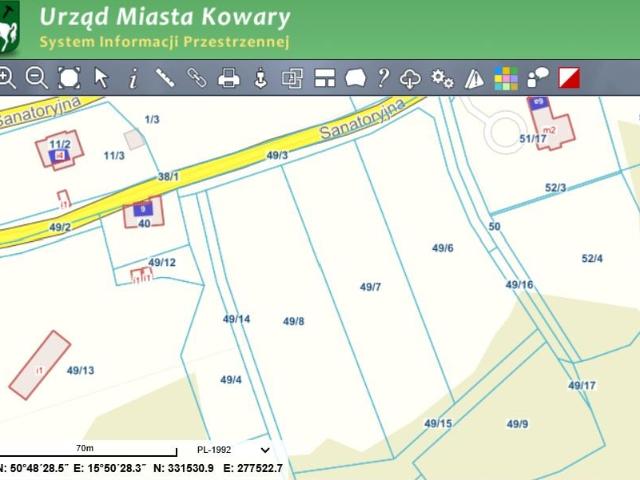
Task: Click parcel label 52/4 on the map
Action: [592, 259]
